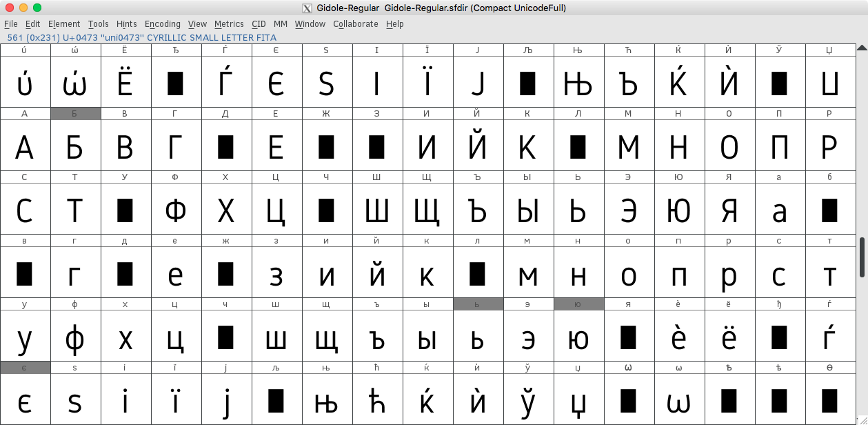Select the small ћ glyph cell
868x425 pixels.
[x=377, y=399]
